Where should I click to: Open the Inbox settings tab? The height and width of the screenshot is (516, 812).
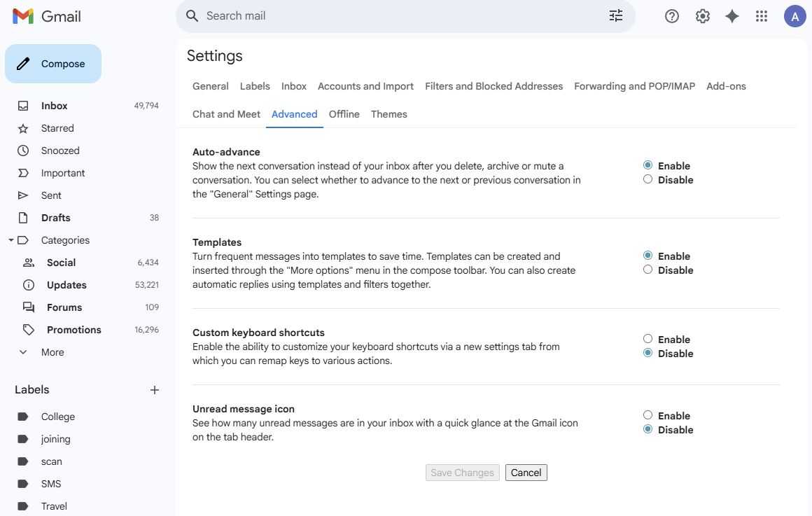pyautogui.click(x=293, y=87)
